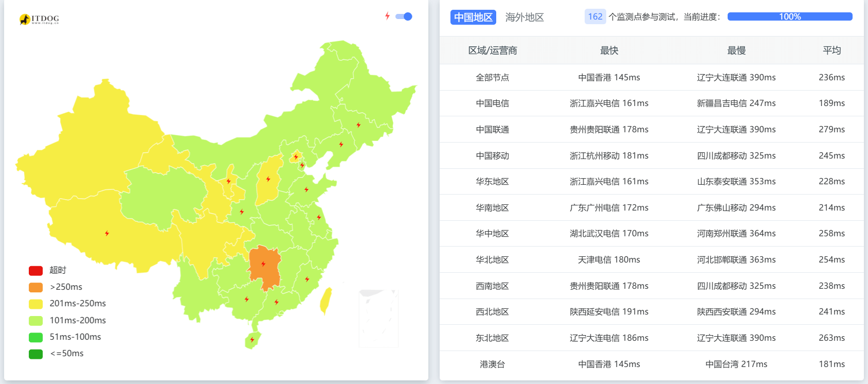Click the lightning marker on Guangxi region
This screenshot has width=868, height=384.
pyautogui.click(x=247, y=300)
